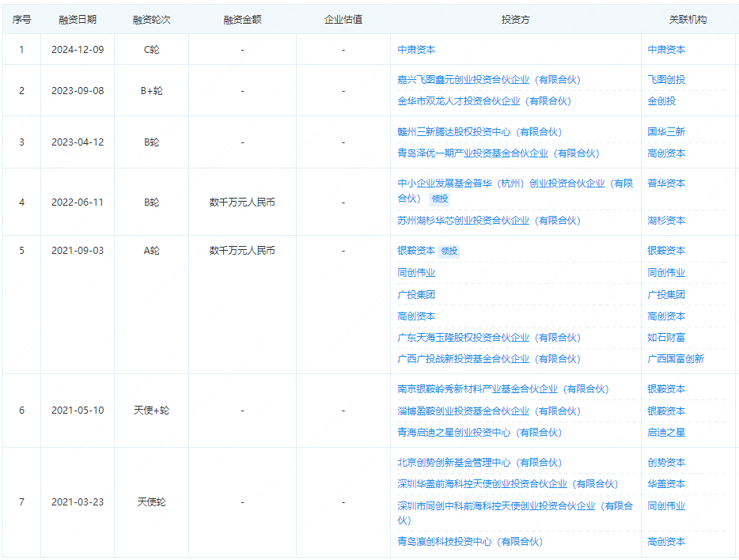Click the 如石财富 institution link

(x=665, y=337)
